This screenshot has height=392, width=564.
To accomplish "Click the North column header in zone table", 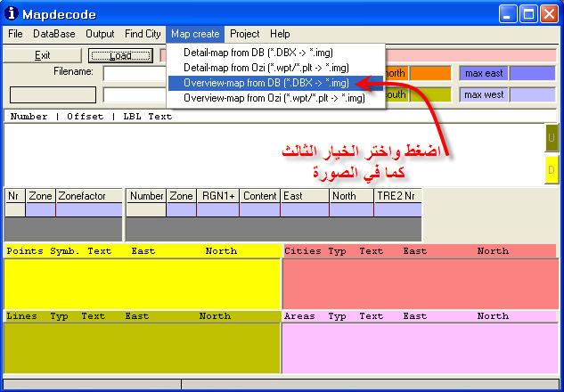I will pos(352,196).
